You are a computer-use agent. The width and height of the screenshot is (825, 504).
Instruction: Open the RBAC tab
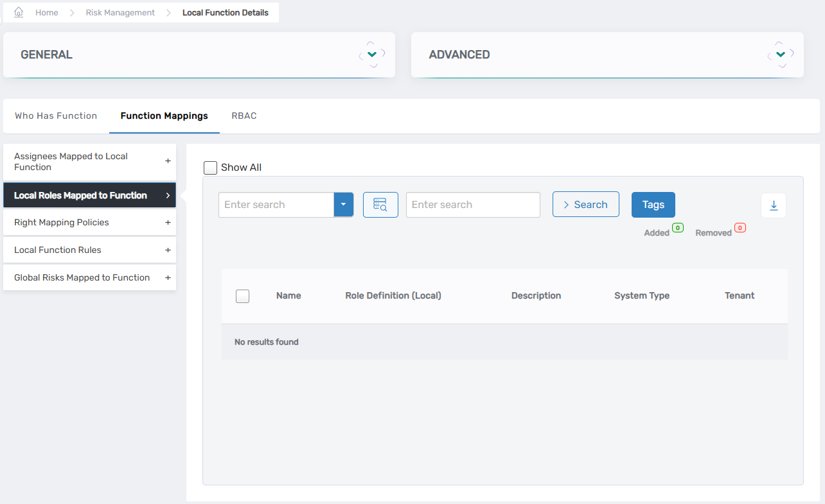click(x=244, y=116)
